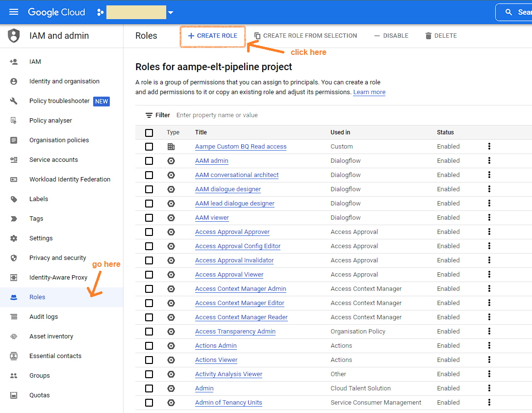The image size is (532, 413).
Task: Open more actions for Actions Viewer
Action: click(489, 360)
